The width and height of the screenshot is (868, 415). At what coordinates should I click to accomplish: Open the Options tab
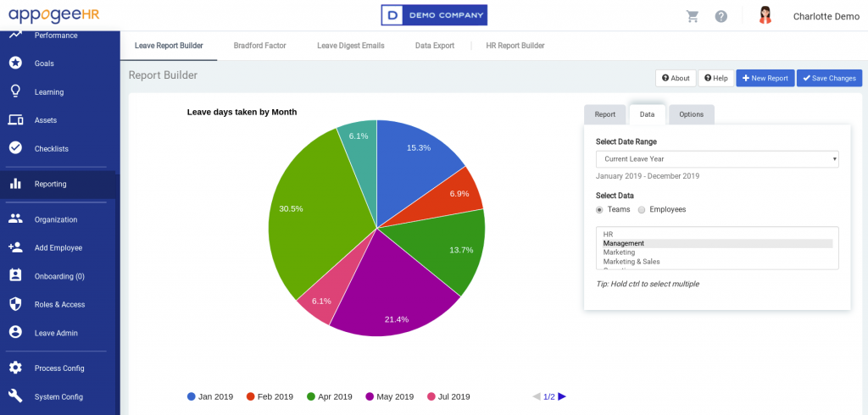[691, 114]
